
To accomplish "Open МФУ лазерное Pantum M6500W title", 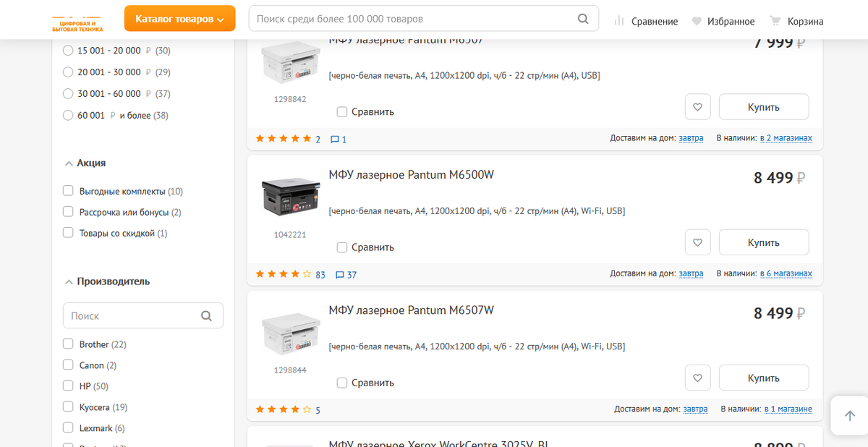I will click(x=412, y=175).
